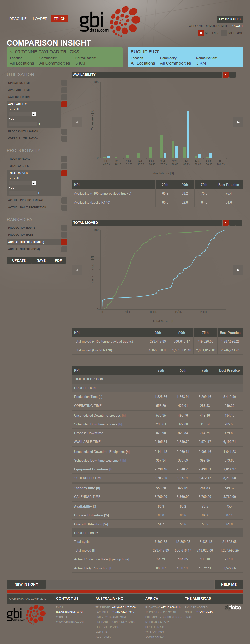Click the Total Moved Data input field
This screenshot has width=250, height=644.
pos(23,193)
